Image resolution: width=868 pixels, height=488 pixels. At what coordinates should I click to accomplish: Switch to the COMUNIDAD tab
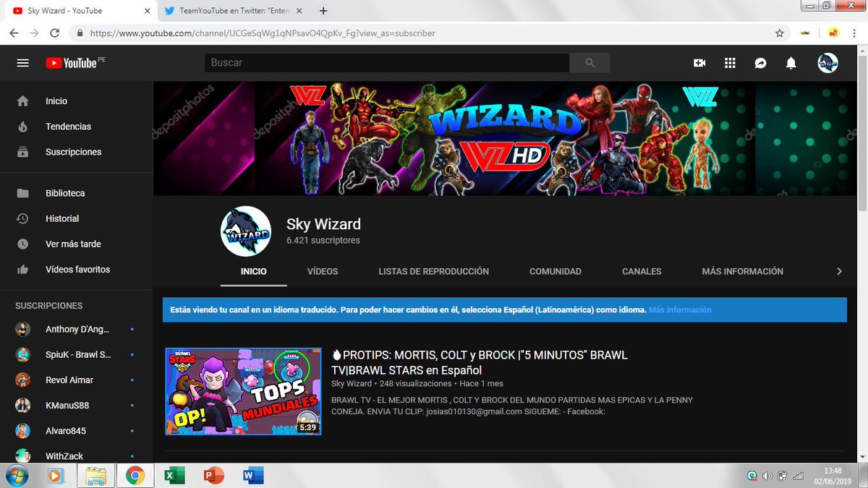point(556,272)
